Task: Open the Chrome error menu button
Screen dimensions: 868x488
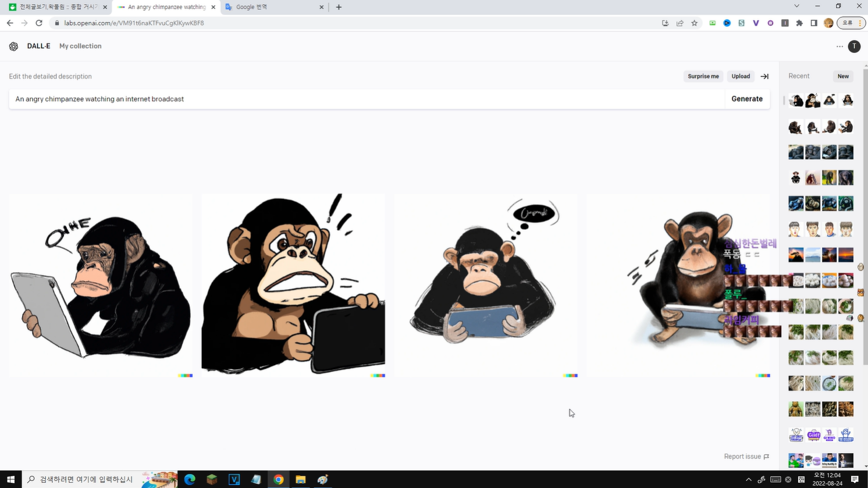Action: [851, 23]
